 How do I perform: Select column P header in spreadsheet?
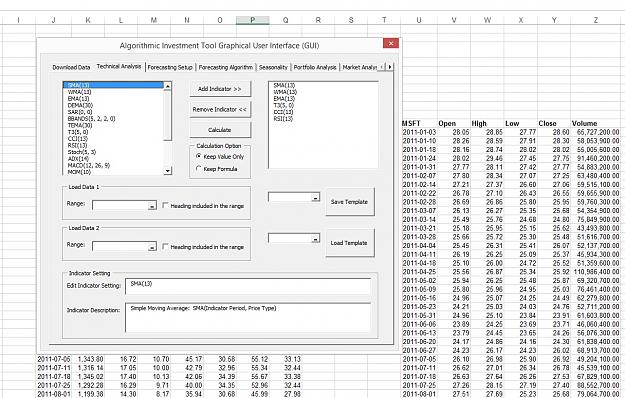252,20
